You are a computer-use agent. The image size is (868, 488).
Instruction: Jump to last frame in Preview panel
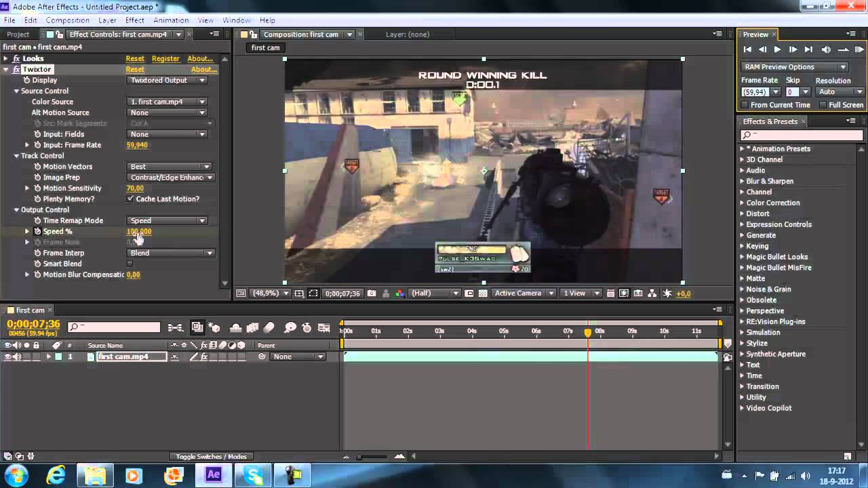pyautogui.click(x=808, y=49)
